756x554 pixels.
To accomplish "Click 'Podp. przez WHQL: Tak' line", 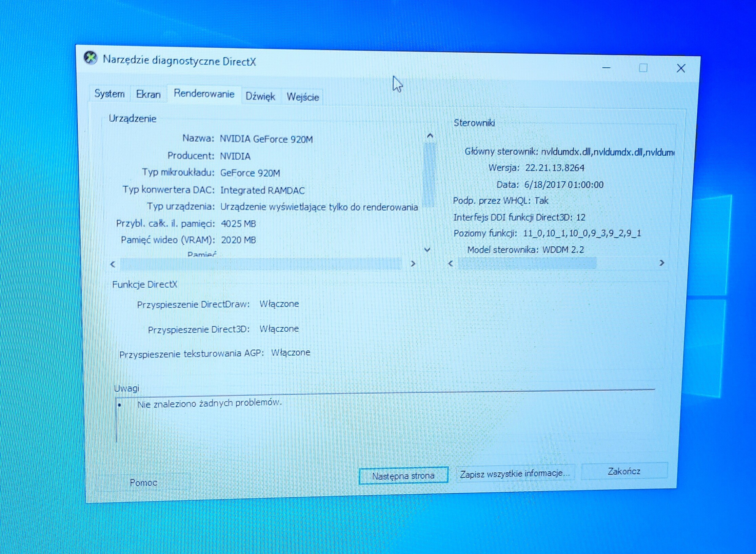I will [x=501, y=201].
